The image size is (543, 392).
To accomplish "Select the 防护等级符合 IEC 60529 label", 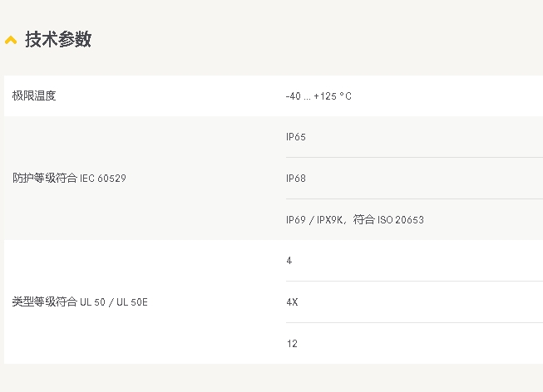I will [69, 178].
